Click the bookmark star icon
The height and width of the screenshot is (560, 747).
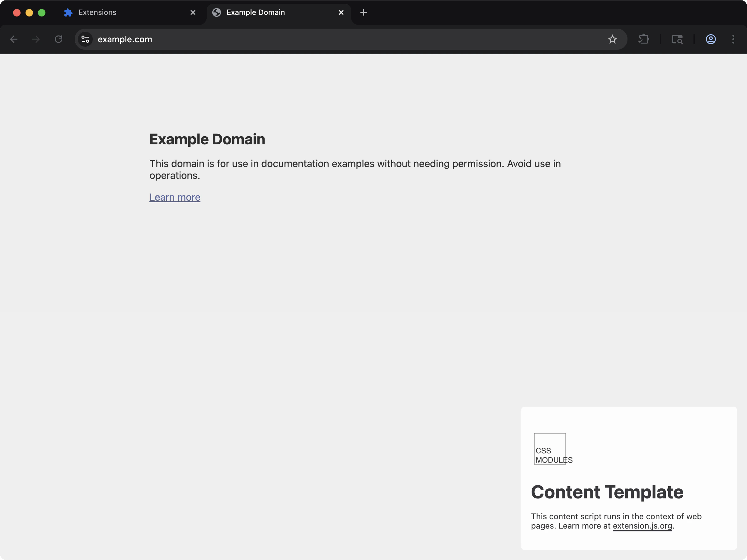[x=612, y=39]
